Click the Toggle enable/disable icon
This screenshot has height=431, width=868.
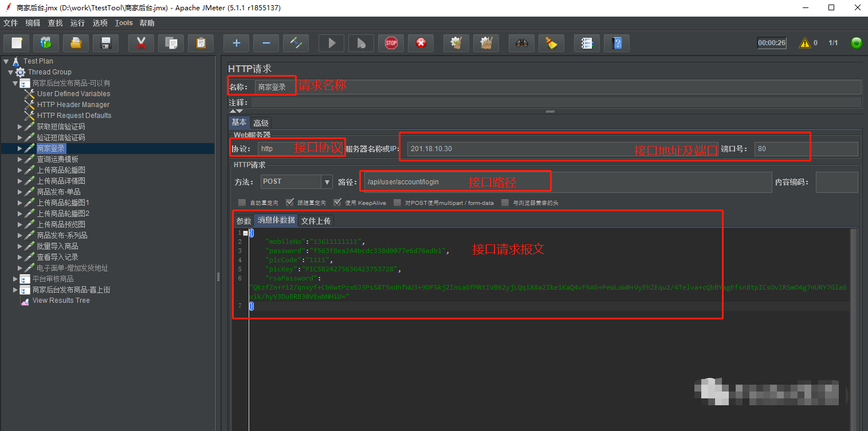pos(296,43)
